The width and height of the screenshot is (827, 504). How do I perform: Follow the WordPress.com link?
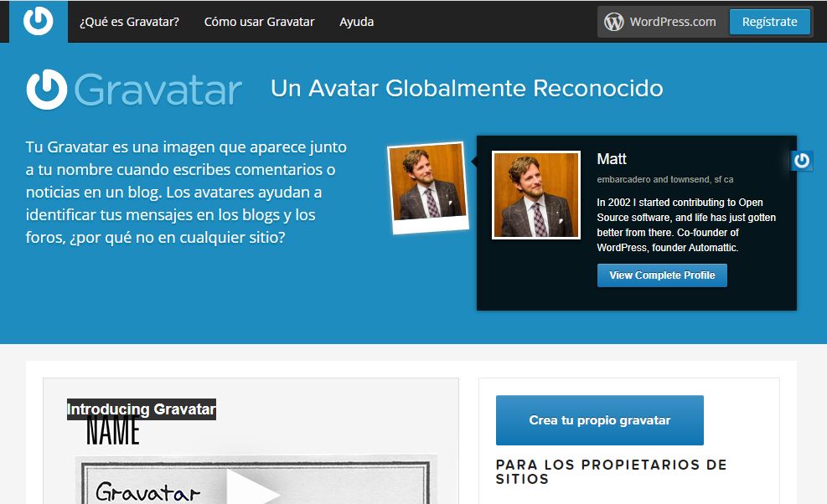[673, 22]
